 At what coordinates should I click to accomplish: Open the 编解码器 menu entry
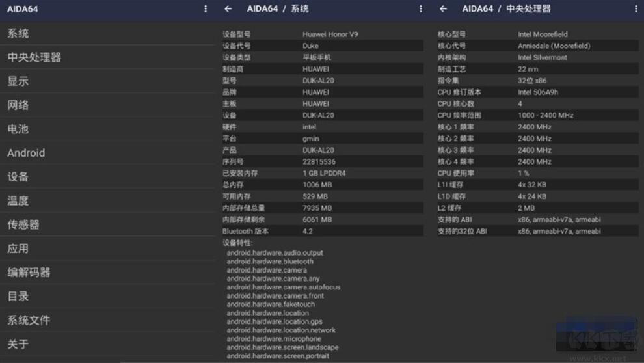[x=107, y=272]
